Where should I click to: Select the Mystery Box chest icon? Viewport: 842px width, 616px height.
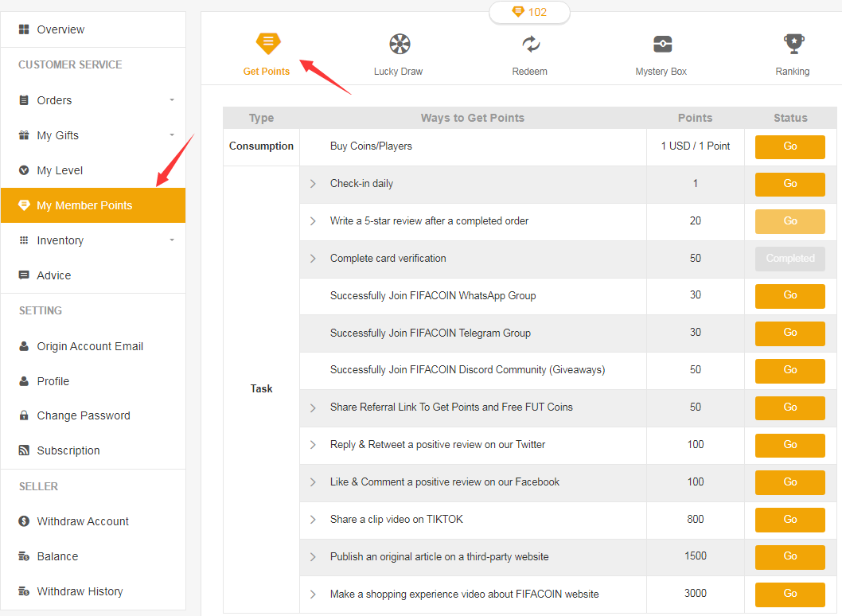click(x=662, y=45)
